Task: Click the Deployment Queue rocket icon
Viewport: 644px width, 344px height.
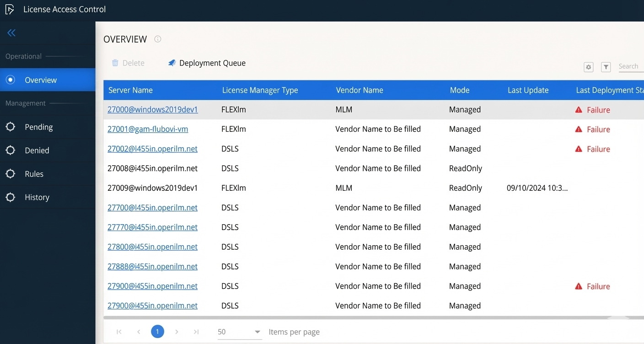Action: coord(172,63)
